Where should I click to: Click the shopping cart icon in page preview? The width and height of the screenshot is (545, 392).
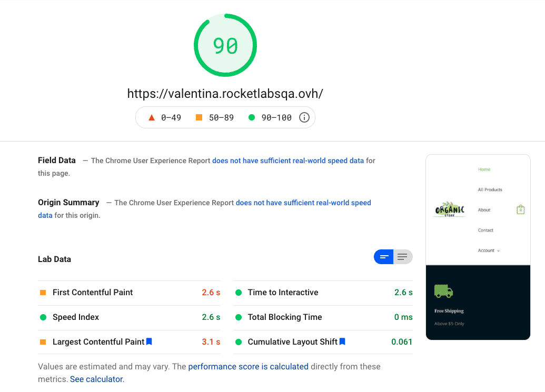coord(520,209)
